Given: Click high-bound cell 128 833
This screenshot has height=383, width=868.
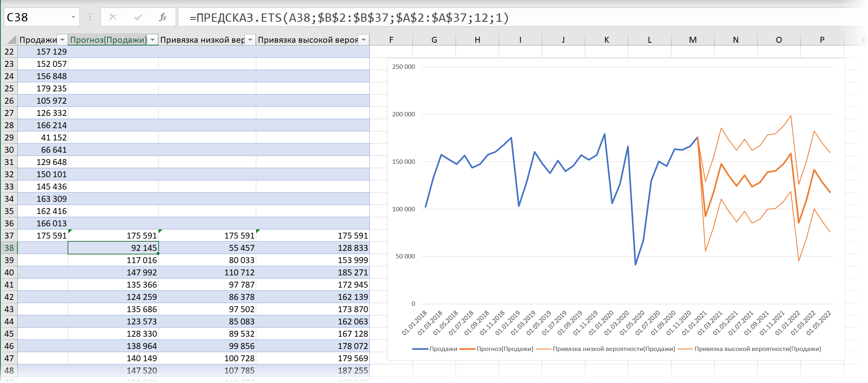Looking at the screenshot, I should tap(313, 248).
